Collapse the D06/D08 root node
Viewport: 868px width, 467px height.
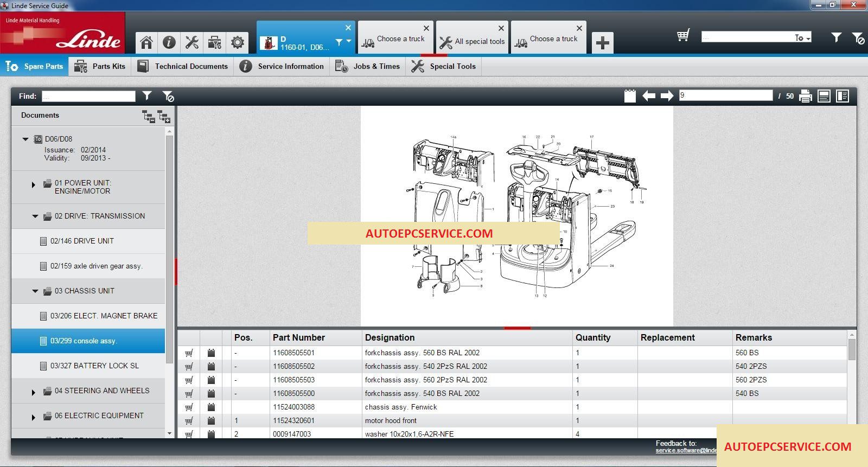pos(25,139)
